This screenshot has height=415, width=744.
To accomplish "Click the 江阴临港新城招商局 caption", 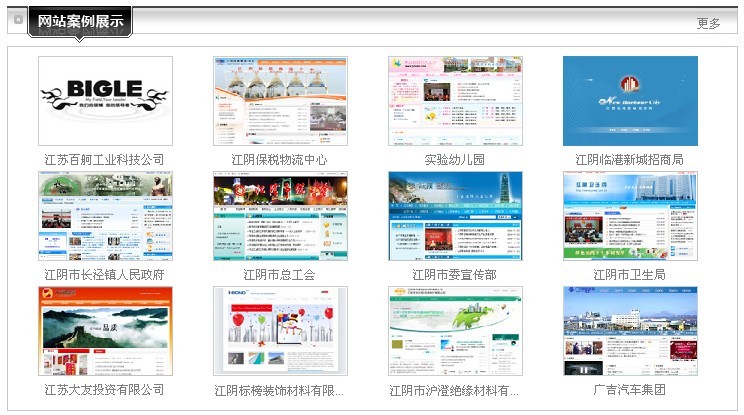I will 630,160.
